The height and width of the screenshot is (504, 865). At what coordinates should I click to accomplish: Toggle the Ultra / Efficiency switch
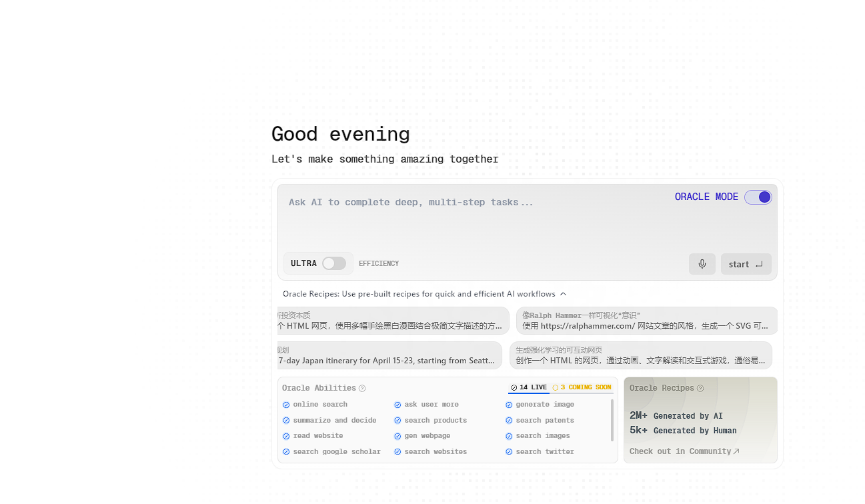(x=334, y=263)
